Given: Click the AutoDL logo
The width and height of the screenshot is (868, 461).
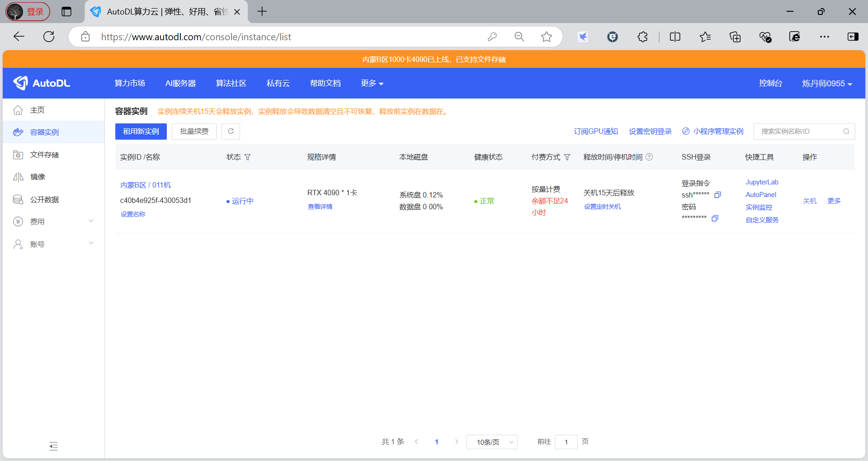Looking at the screenshot, I should [42, 83].
